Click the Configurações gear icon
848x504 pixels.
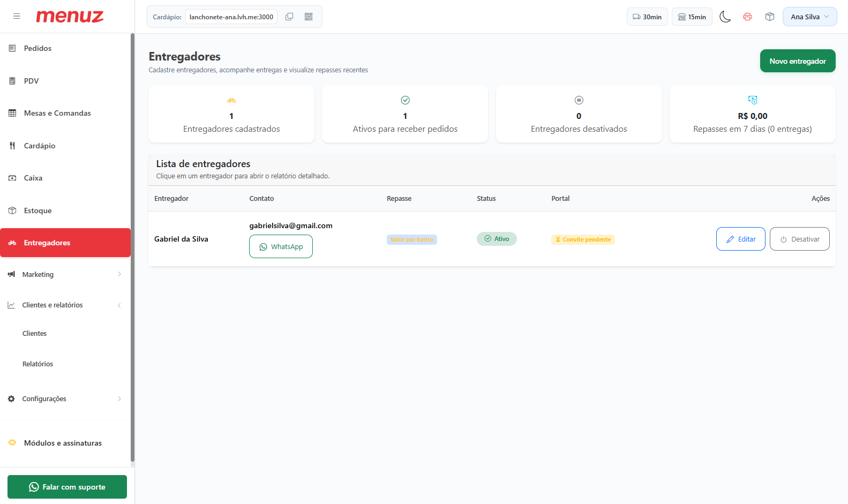(x=11, y=398)
